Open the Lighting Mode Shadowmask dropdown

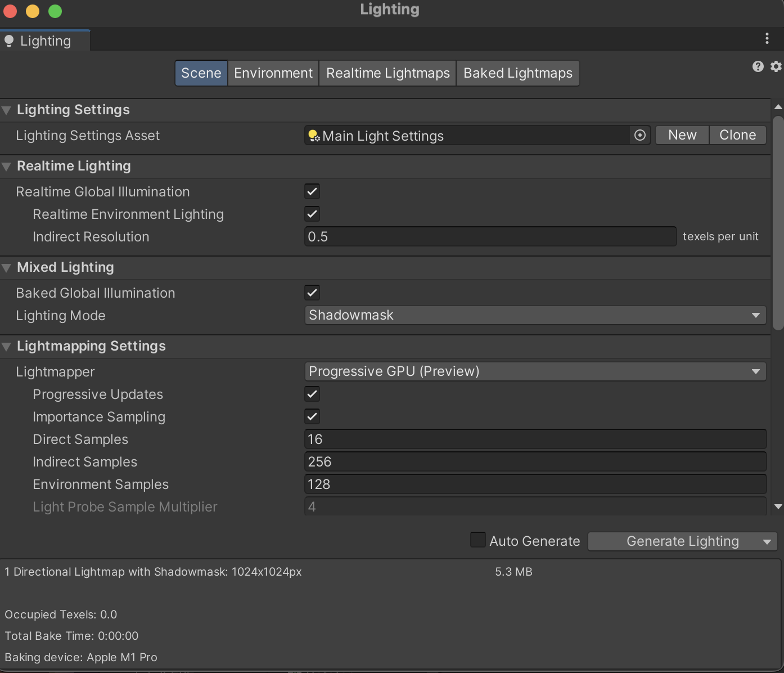(535, 315)
